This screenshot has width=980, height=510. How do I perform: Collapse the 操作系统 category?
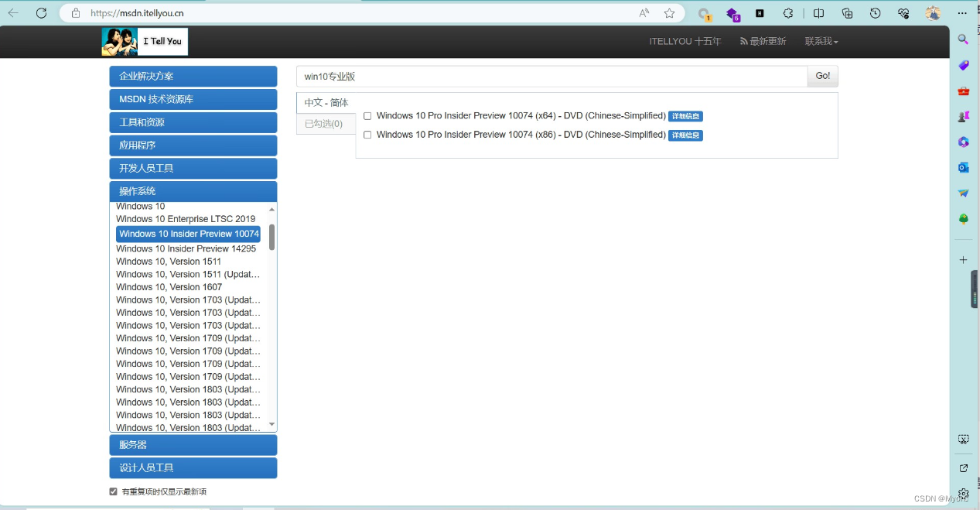click(x=193, y=191)
